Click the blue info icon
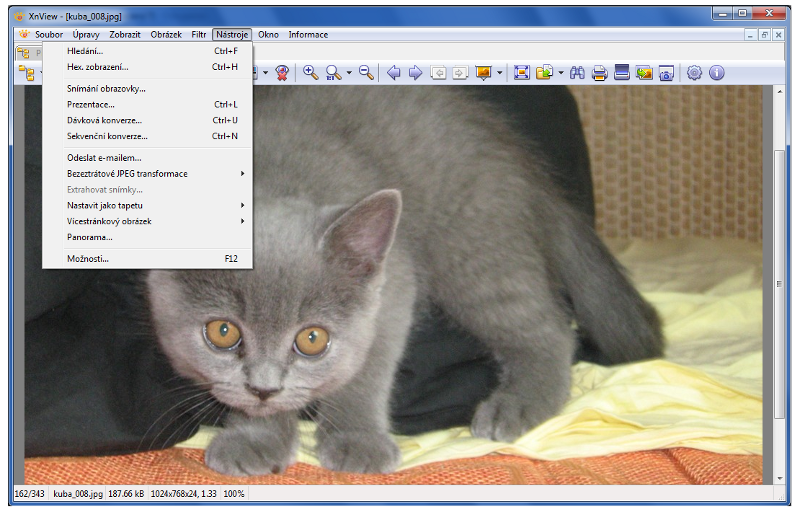 (716, 72)
